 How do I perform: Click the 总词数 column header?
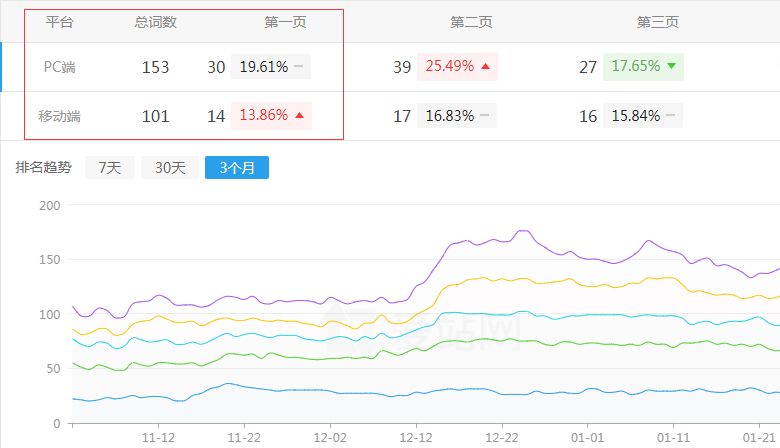pyautogui.click(x=155, y=21)
